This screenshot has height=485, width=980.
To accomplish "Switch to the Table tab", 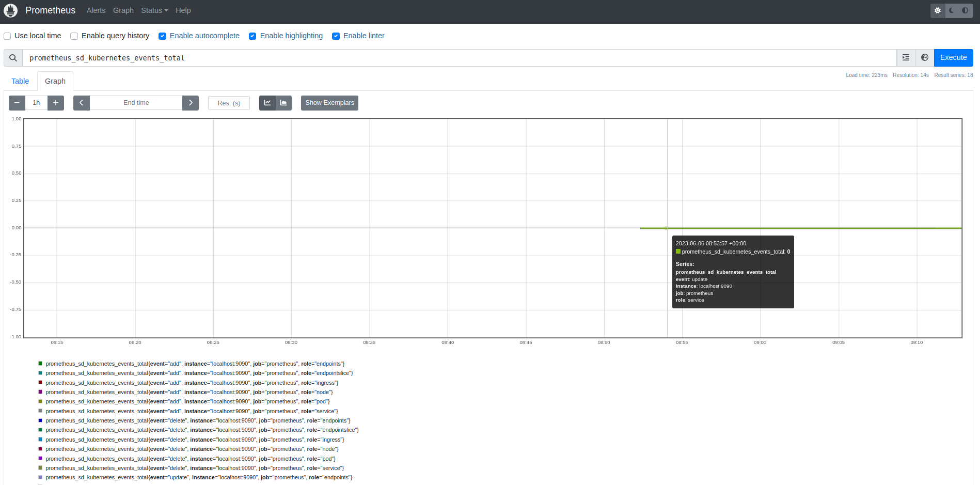I will tap(20, 81).
